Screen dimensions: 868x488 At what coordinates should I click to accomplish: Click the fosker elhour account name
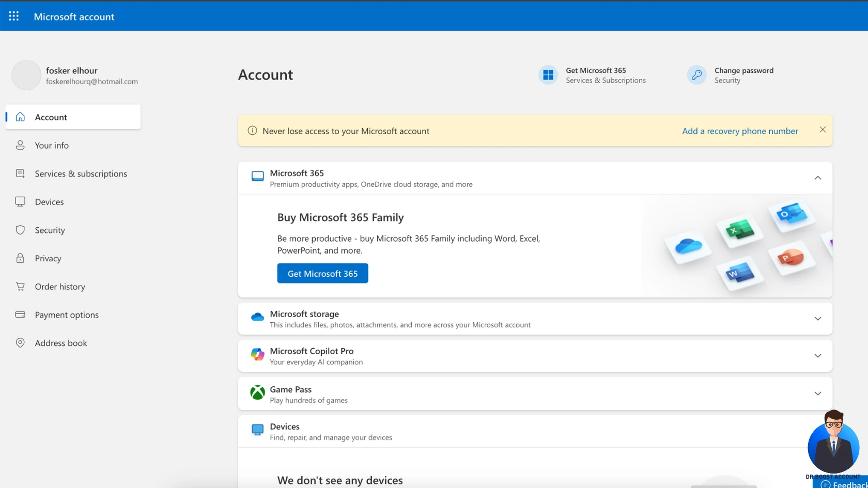tap(72, 70)
